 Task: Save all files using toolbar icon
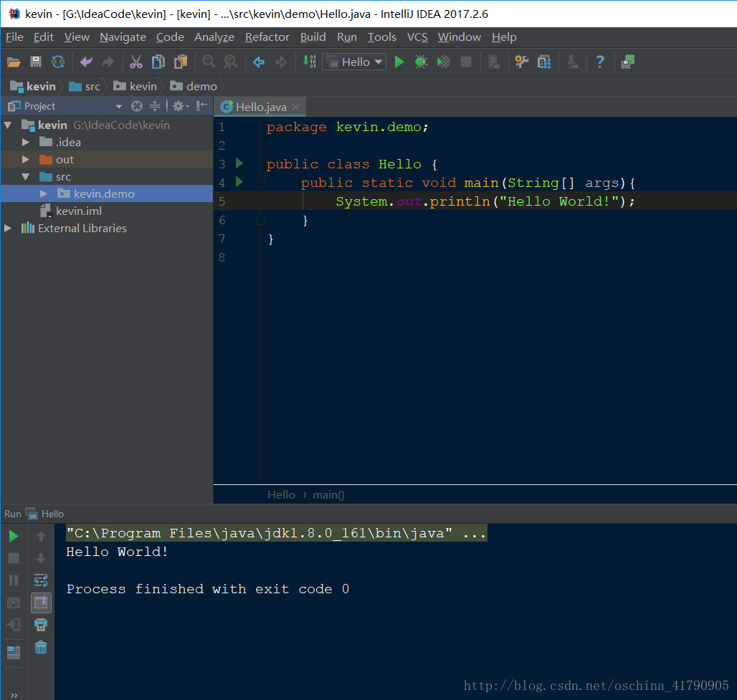click(35, 62)
